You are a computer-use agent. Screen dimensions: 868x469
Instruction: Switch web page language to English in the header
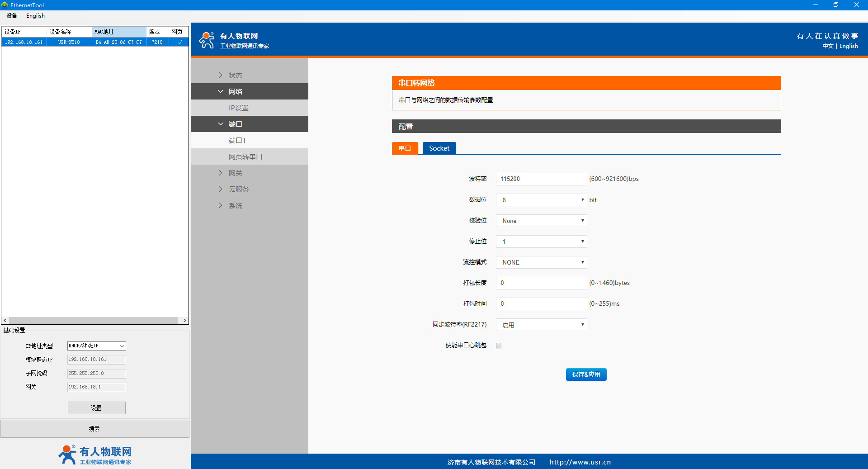coord(848,46)
